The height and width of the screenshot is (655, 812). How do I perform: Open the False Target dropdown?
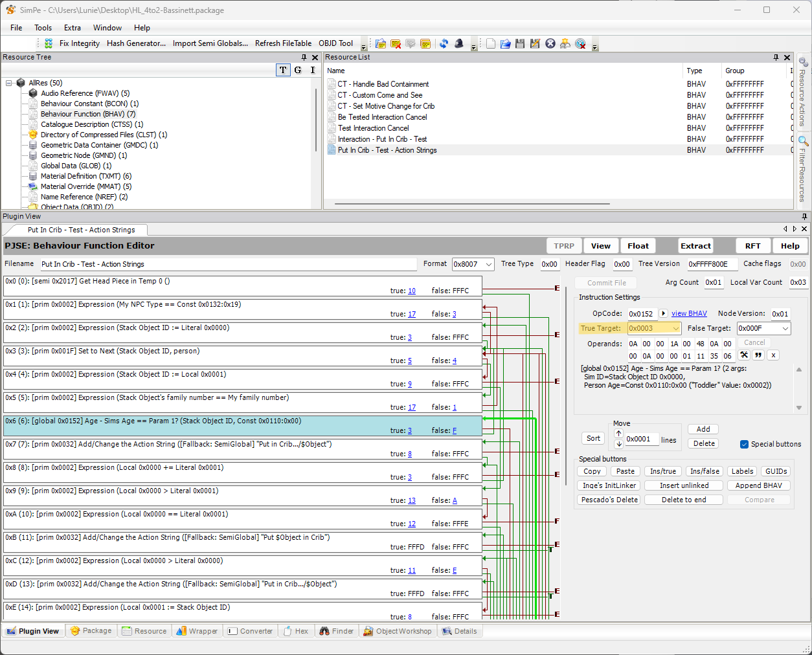(x=785, y=328)
